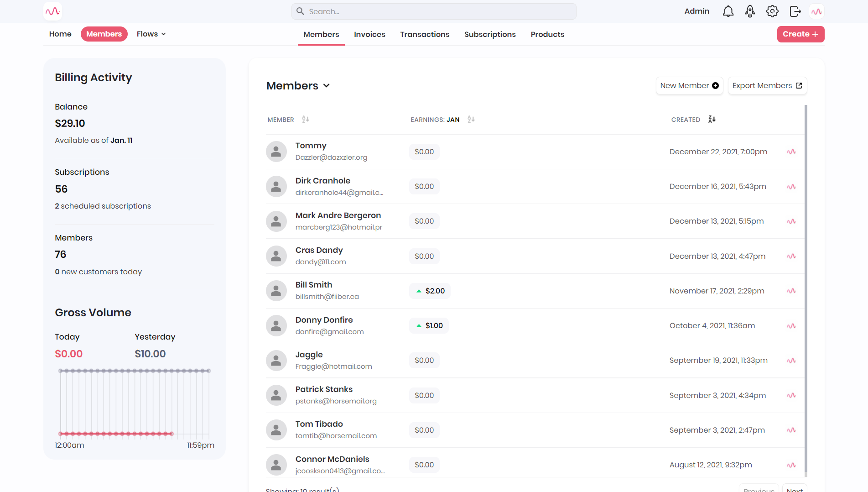
Task: Click the gross volume chart
Action: click(x=135, y=403)
